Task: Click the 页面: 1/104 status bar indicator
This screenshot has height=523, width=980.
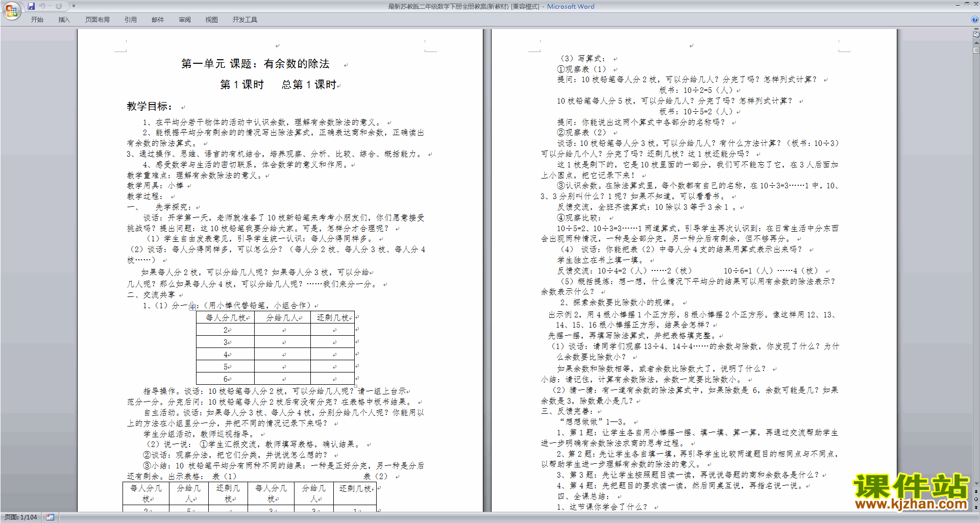Action: coord(20,517)
